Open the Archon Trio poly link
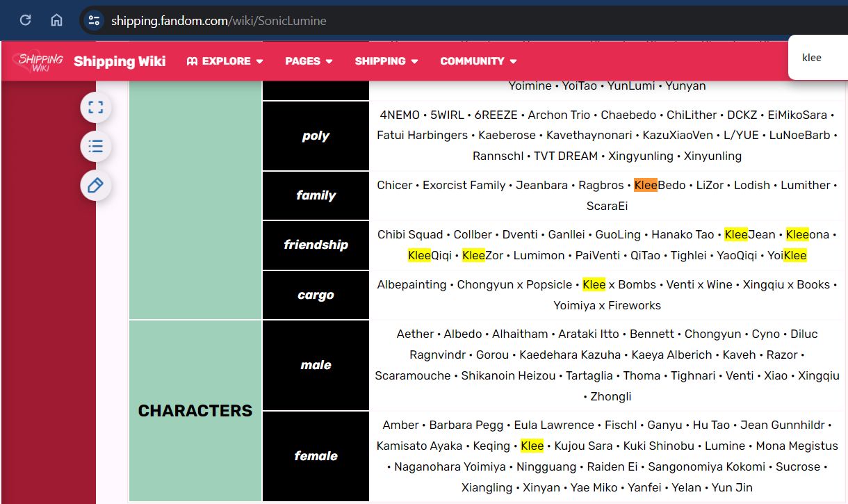Viewport: 848px width, 504px height. coord(559,115)
